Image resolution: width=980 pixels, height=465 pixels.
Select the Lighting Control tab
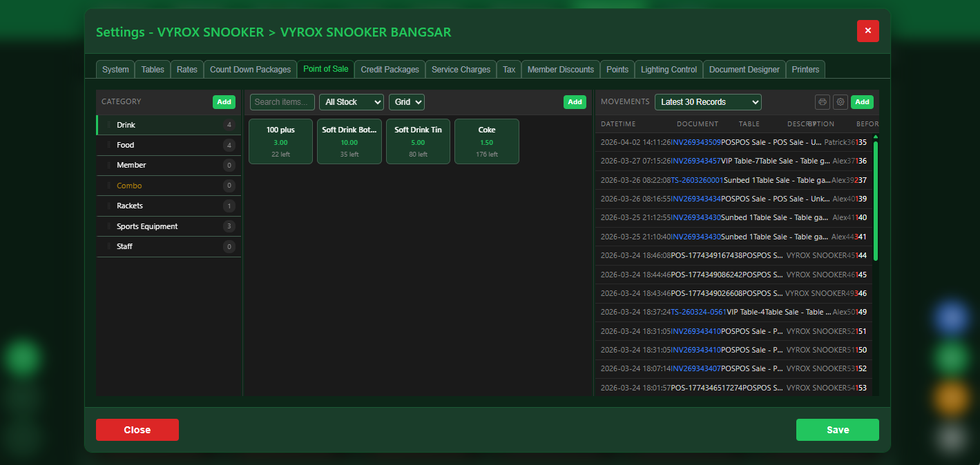669,69
